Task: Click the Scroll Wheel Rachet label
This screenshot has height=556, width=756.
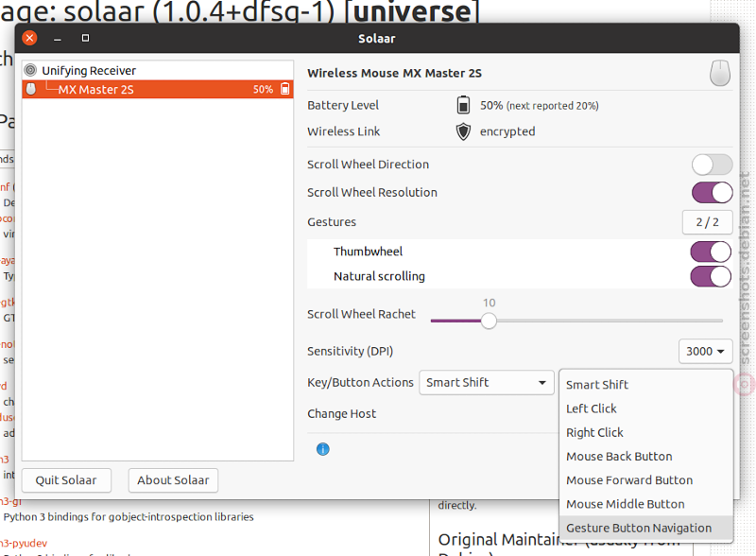Action: pos(361,314)
